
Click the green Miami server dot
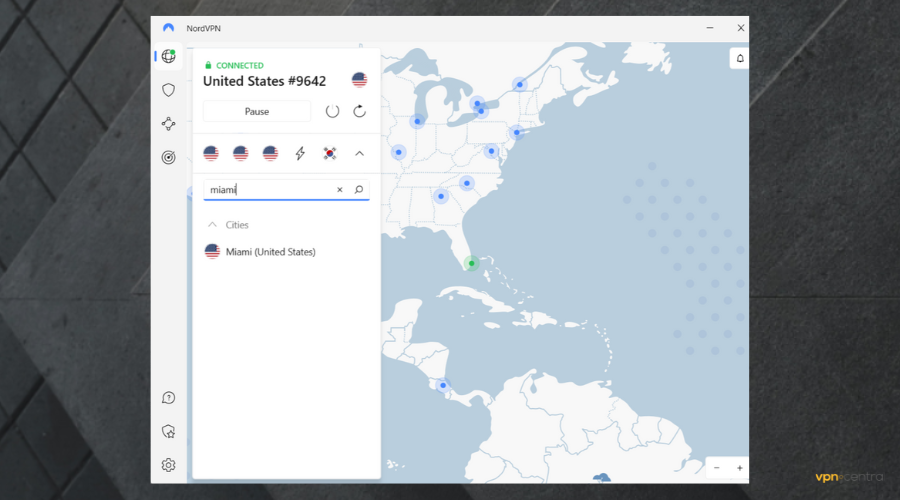coord(471,263)
